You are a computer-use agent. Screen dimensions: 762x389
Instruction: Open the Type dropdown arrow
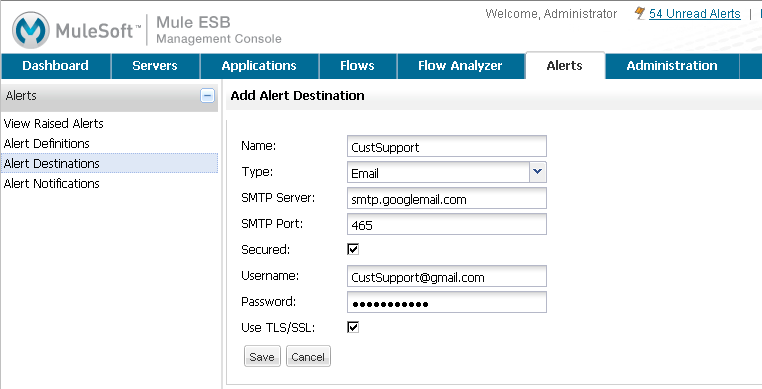(537, 172)
